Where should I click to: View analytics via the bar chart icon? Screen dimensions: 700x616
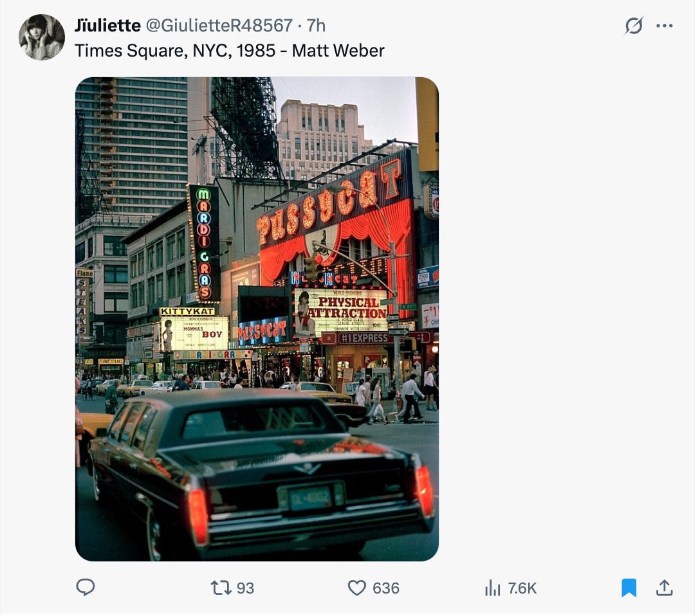click(x=493, y=588)
